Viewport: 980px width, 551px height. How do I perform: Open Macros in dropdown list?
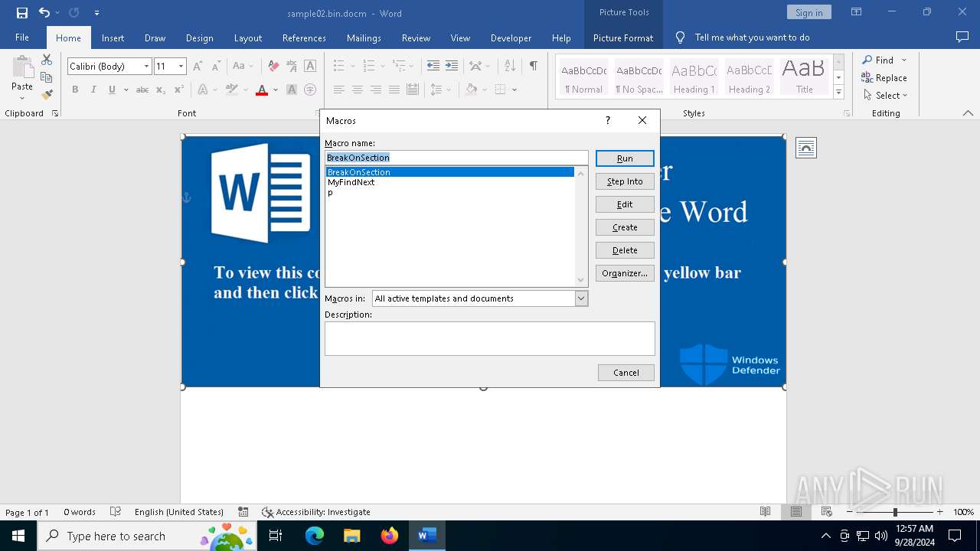click(x=581, y=298)
